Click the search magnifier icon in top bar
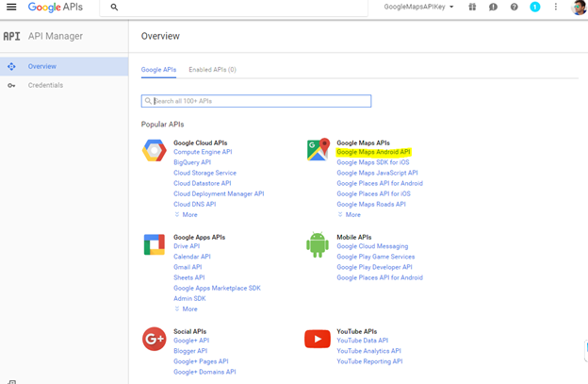The height and width of the screenshot is (384, 588). (x=114, y=8)
